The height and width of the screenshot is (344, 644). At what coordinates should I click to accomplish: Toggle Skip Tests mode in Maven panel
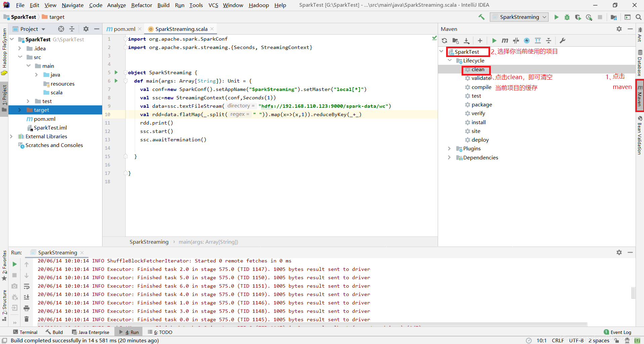point(516,41)
